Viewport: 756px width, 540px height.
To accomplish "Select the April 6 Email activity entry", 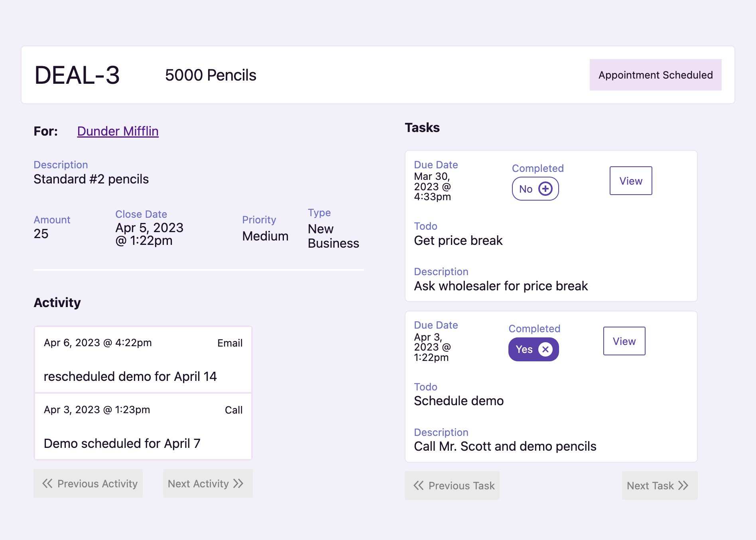I will 142,360.
